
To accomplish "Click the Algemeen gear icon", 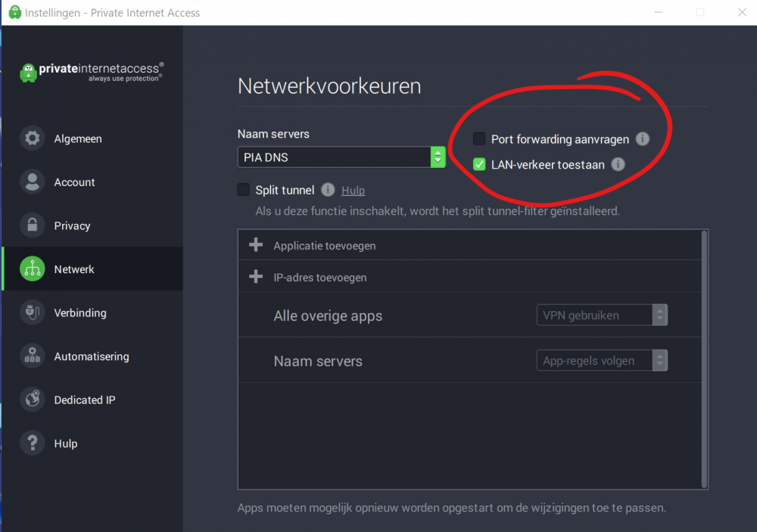I will (x=32, y=138).
